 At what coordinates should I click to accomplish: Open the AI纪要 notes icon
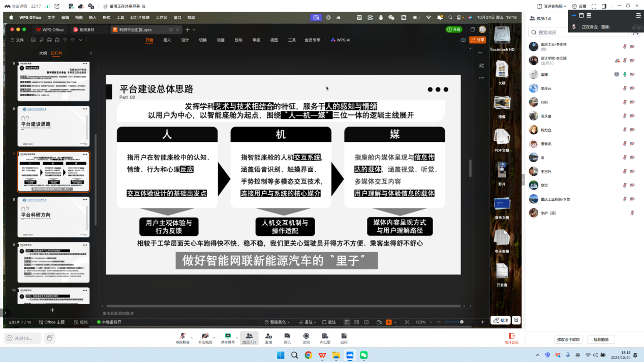(x=325, y=336)
